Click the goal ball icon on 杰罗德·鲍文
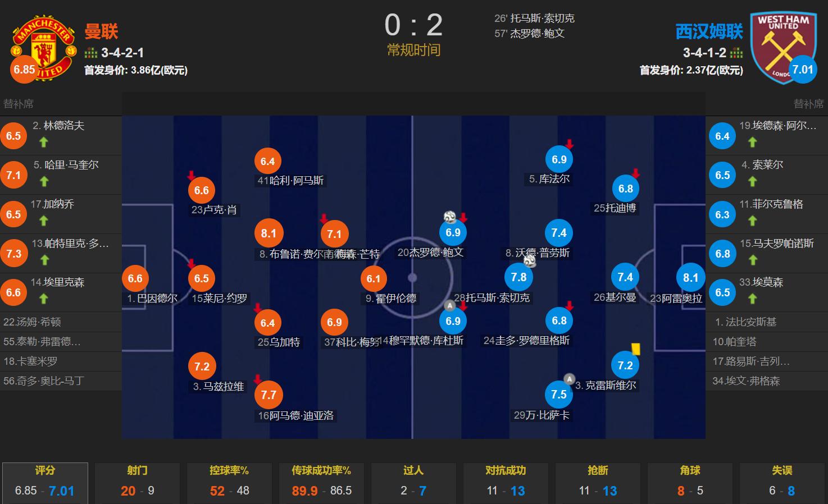This screenshot has width=828, height=504. [x=450, y=217]
